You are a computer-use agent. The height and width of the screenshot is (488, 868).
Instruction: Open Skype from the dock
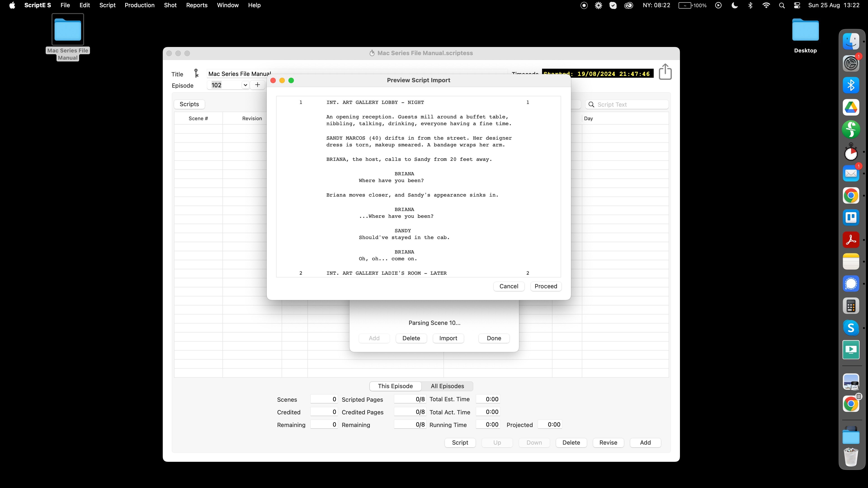tap(850, 328)
